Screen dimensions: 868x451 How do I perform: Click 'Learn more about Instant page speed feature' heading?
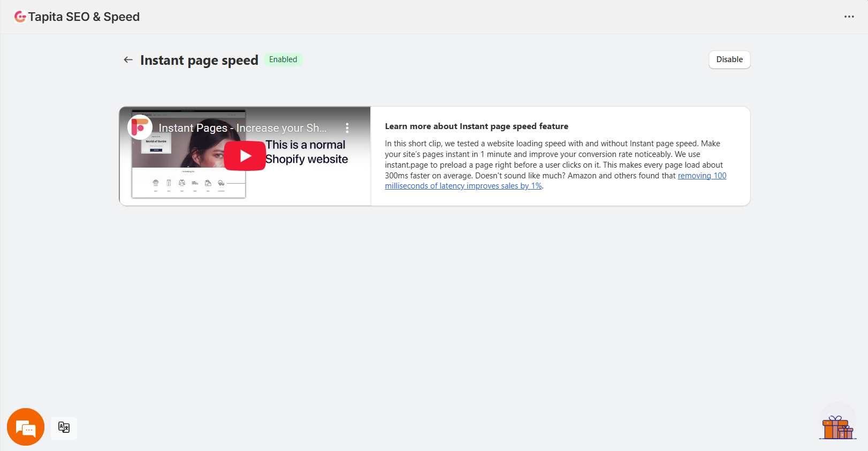[x=476, y=126]
